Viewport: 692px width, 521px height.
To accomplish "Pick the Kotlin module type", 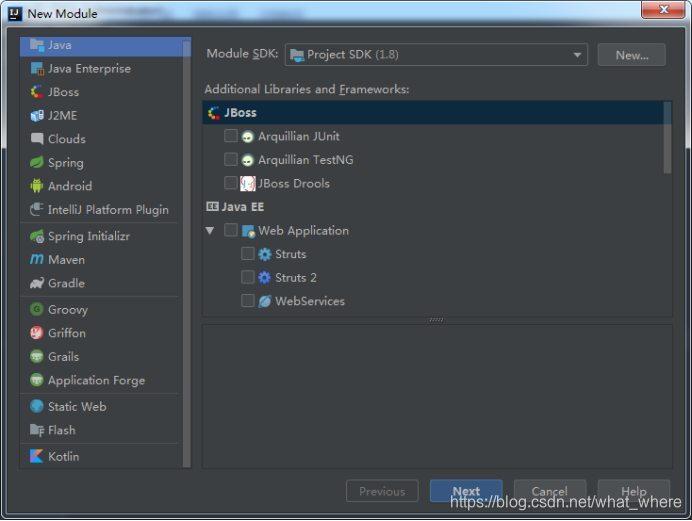I will (102, 456).
